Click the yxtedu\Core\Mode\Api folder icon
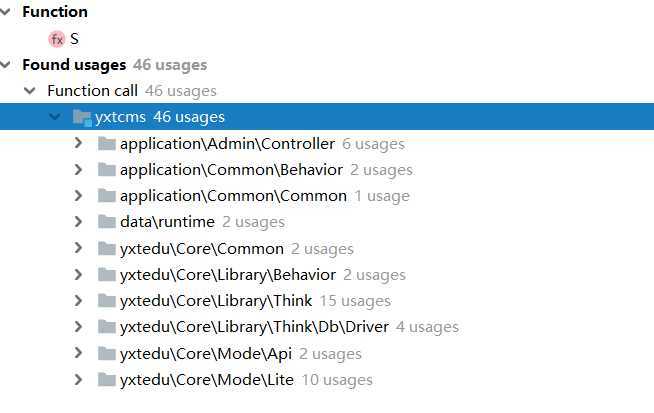 point(107,354)
